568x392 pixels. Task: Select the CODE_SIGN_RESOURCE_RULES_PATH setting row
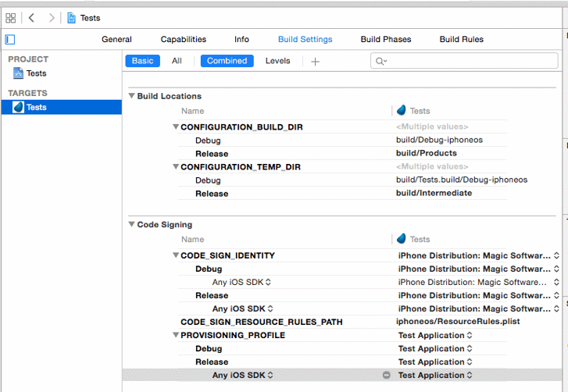[342, 322]
